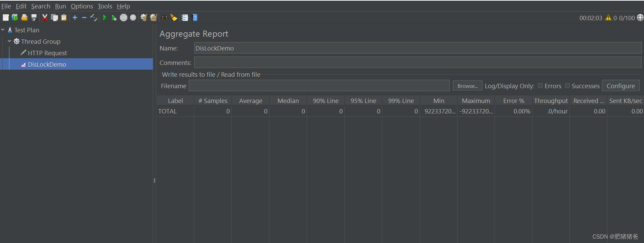Click the remote engines globe icon

point(640,18)
